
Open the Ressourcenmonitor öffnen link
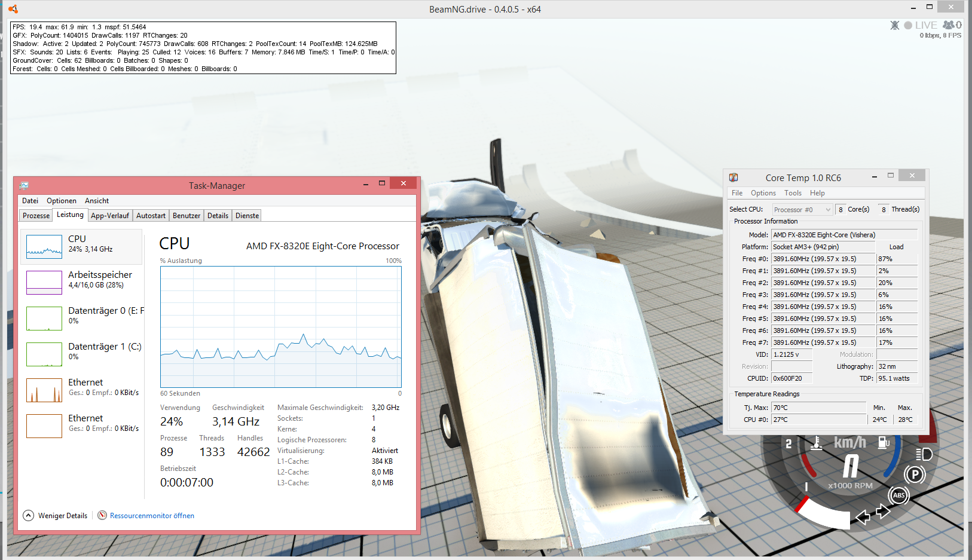152,516
